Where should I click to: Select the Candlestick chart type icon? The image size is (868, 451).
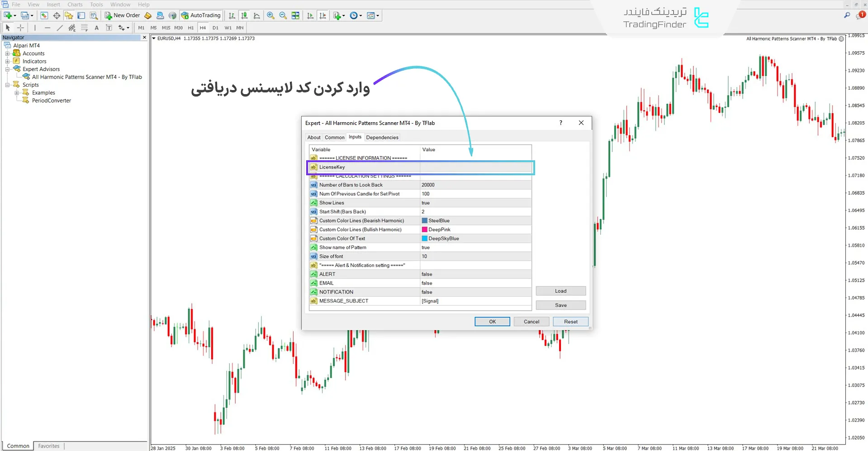point(244,15)
